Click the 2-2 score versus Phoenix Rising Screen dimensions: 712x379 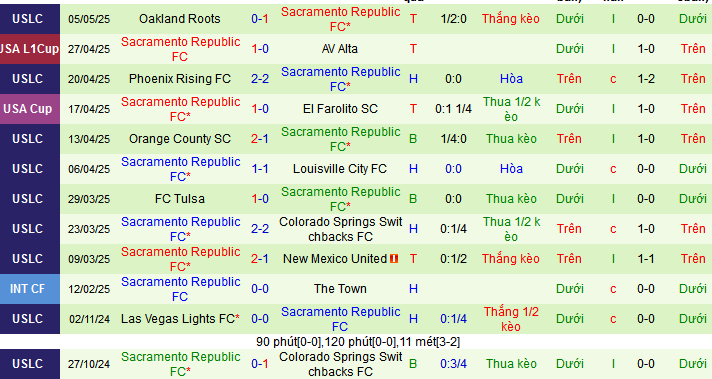[x=260, y=79]
